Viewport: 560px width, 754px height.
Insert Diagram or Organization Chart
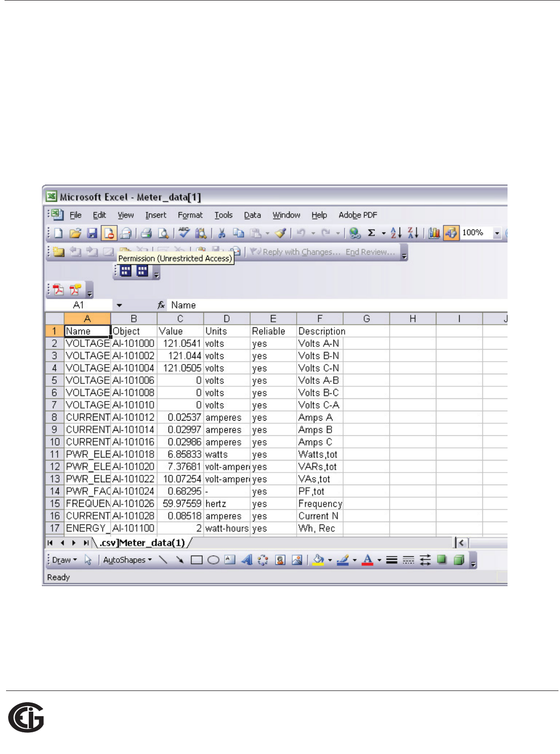pos(263,560)
